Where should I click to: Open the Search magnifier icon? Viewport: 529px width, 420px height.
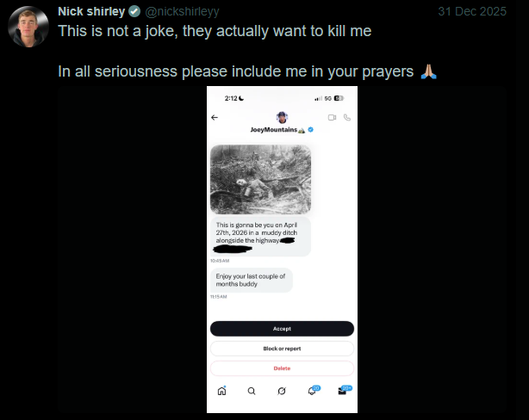252,391
